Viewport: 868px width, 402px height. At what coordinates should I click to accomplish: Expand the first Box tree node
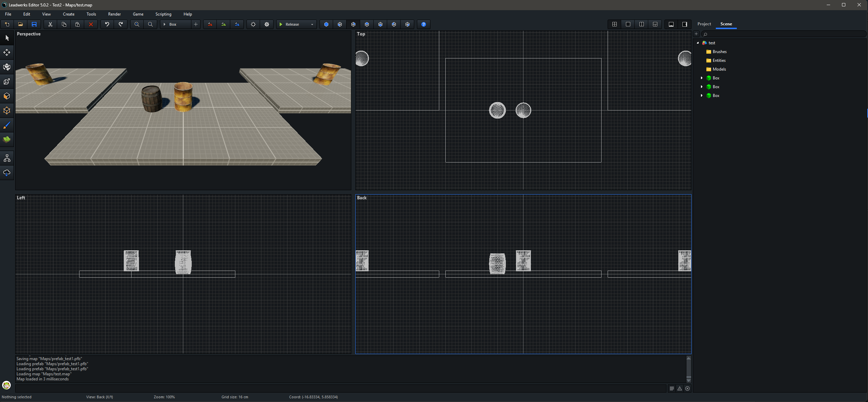702,78
